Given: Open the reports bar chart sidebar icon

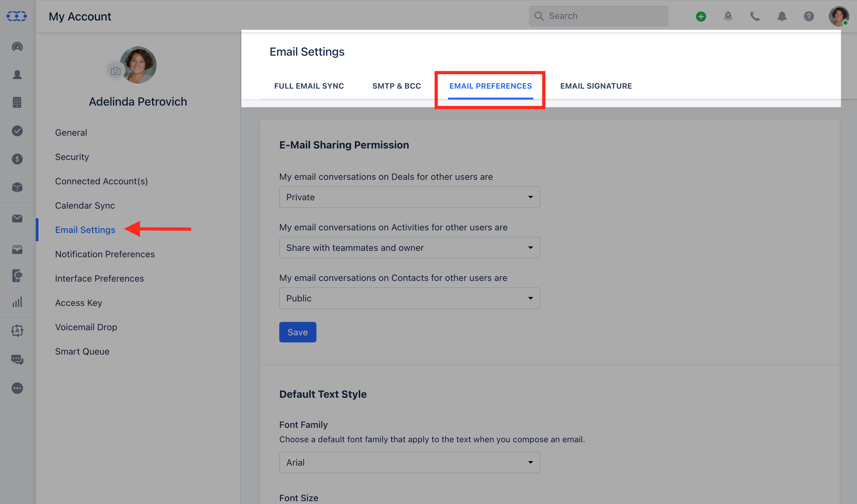Looking at the screenshot, I should click(17, 302).
